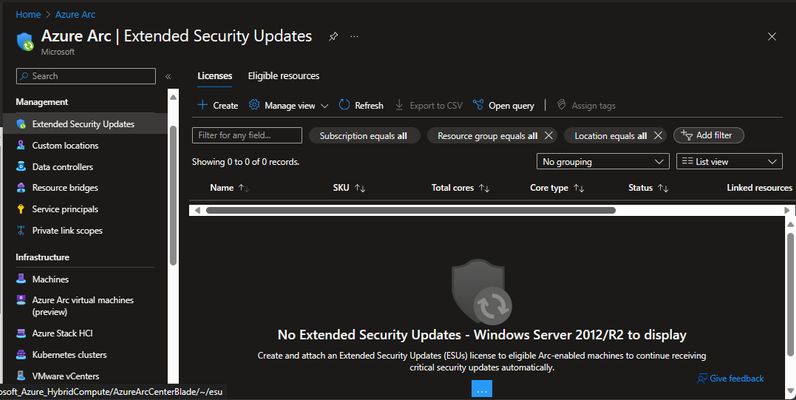Click the Custom locations sidebar icon
Viewport: 796px width, 400px height.
21,145
